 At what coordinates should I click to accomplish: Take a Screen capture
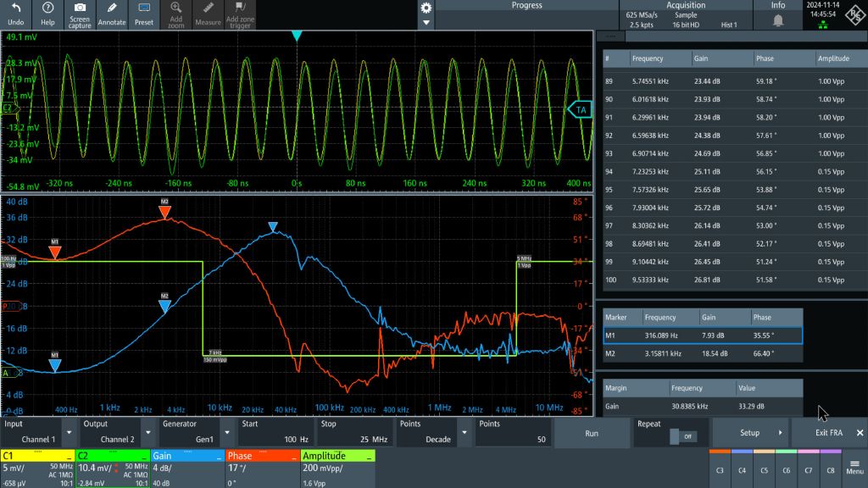(x=80, y=14)
